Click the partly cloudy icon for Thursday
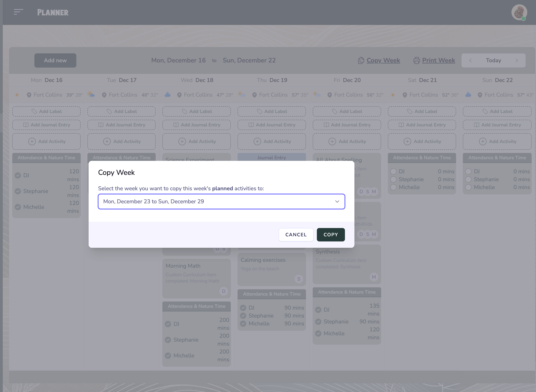The width and height of the screenshot is (536, 392). pos(241,94)
